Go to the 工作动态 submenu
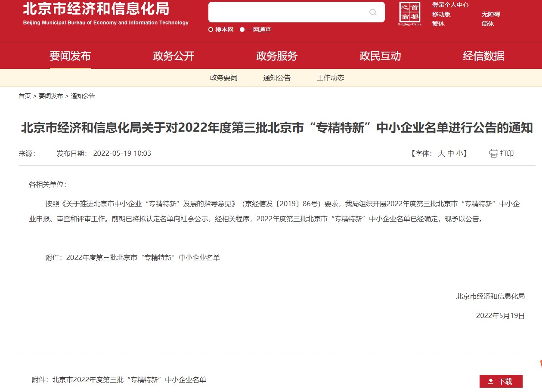 (x=331, y=78)
